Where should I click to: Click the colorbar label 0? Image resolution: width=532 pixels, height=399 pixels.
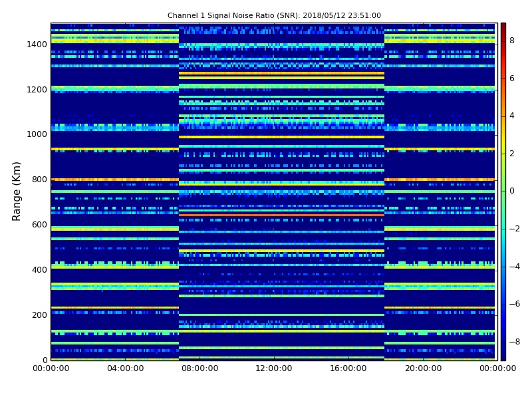pos(512,191)
